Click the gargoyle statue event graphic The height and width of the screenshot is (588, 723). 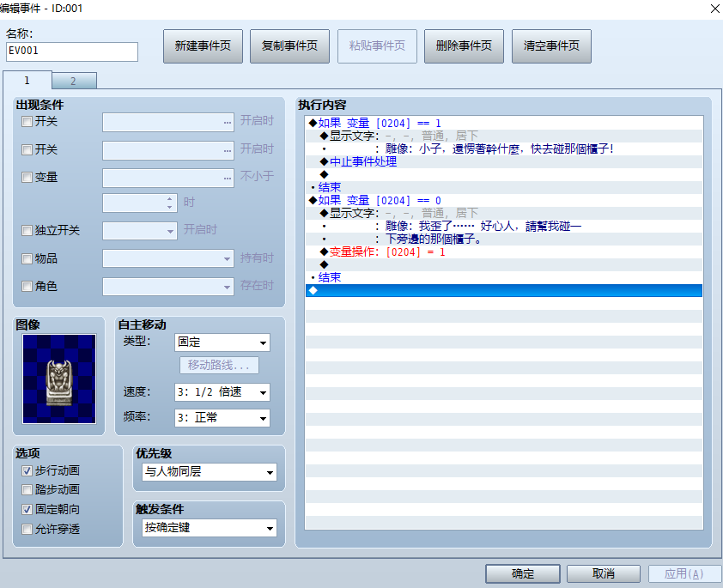pyautogui.click(x=59, y=379)
